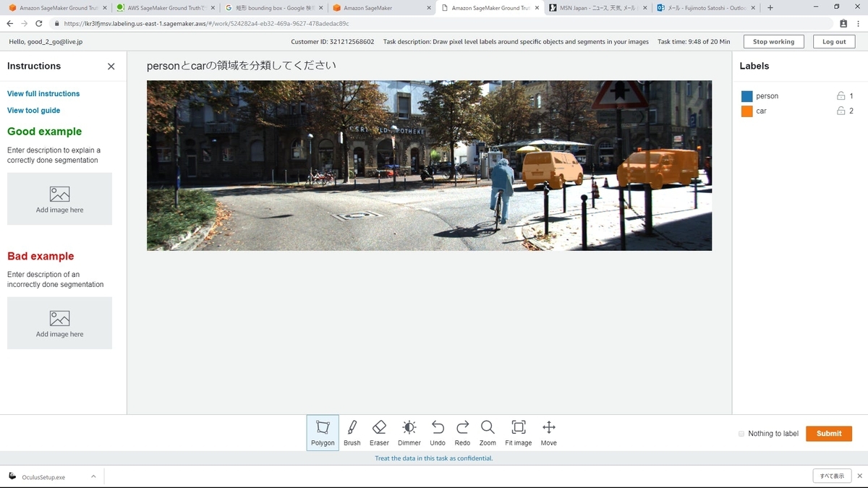Switch to Fujimoto Satoshi Outlook tab
868x488 pixels.
tap(705, 8)
